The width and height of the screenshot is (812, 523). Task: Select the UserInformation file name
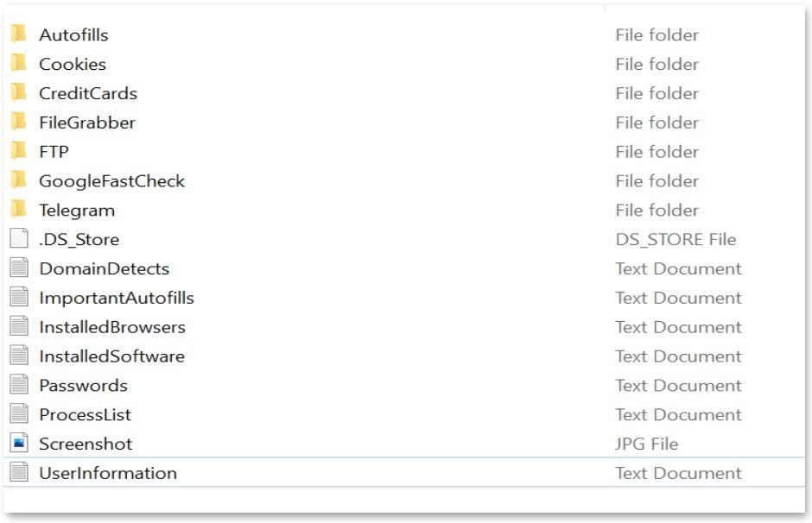pos(107,473)
